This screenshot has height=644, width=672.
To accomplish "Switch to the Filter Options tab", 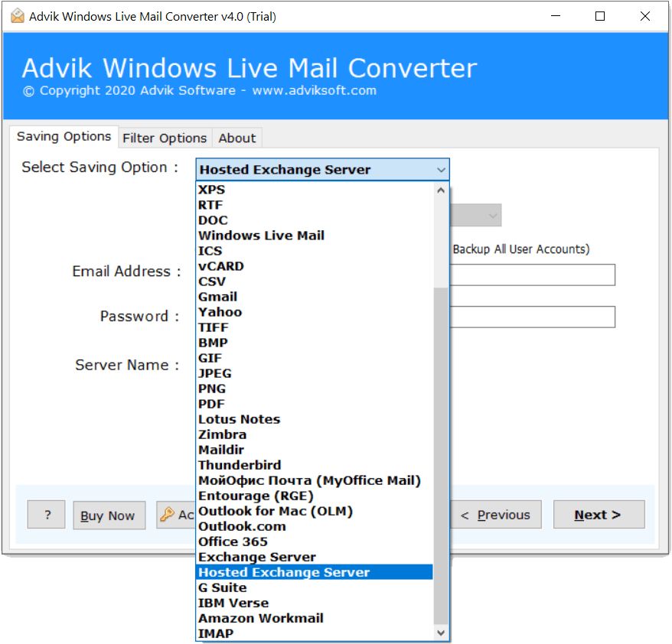I will pos(165,138).
